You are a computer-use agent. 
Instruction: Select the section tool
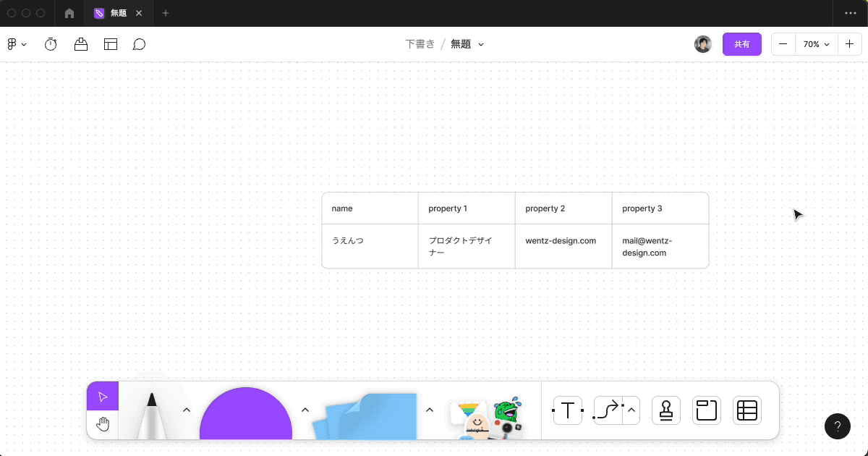(707, 410)
